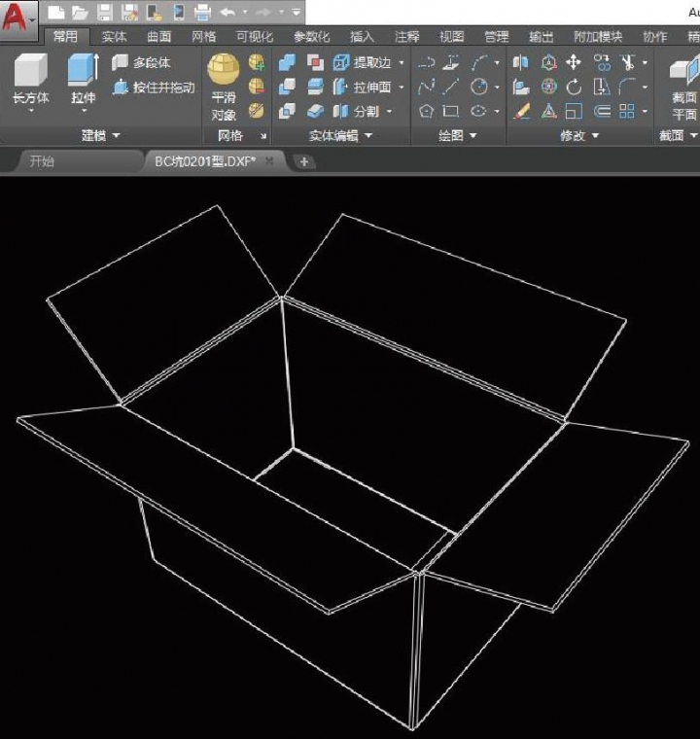Click the New file icon in quick access toolbar
The height and width of the screenshot is (739, 700).
pyautogui.click(x=56, y=13)
